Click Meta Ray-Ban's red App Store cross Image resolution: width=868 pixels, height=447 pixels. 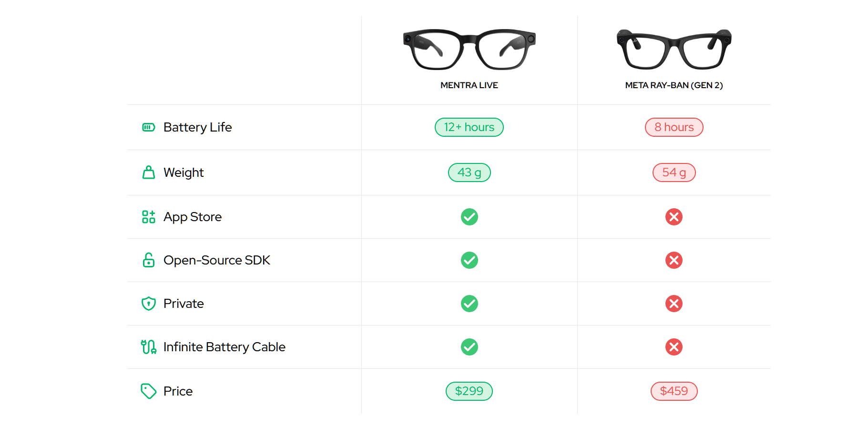[674, 217]
